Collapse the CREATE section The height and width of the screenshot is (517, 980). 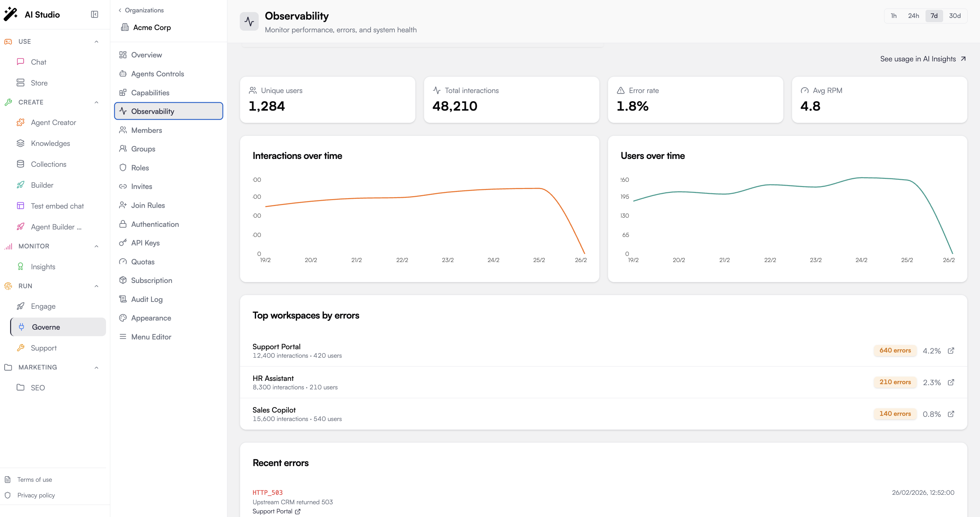point(96,102)
